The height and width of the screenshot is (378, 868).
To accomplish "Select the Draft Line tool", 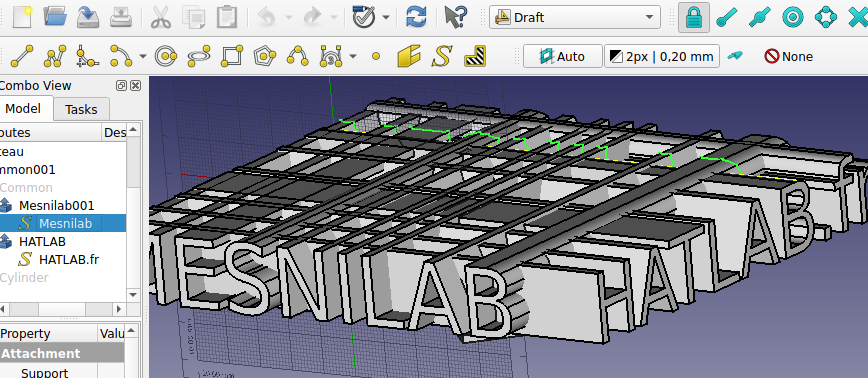I will pyautogui.click(x=22, y=56).
